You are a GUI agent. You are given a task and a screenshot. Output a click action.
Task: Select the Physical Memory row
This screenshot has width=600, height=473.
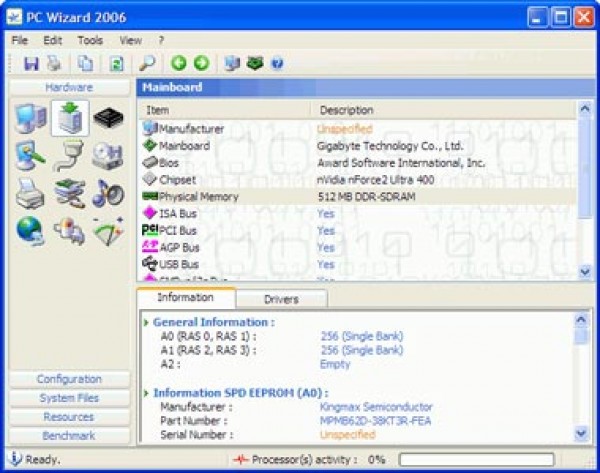click(x=357, y=197)
